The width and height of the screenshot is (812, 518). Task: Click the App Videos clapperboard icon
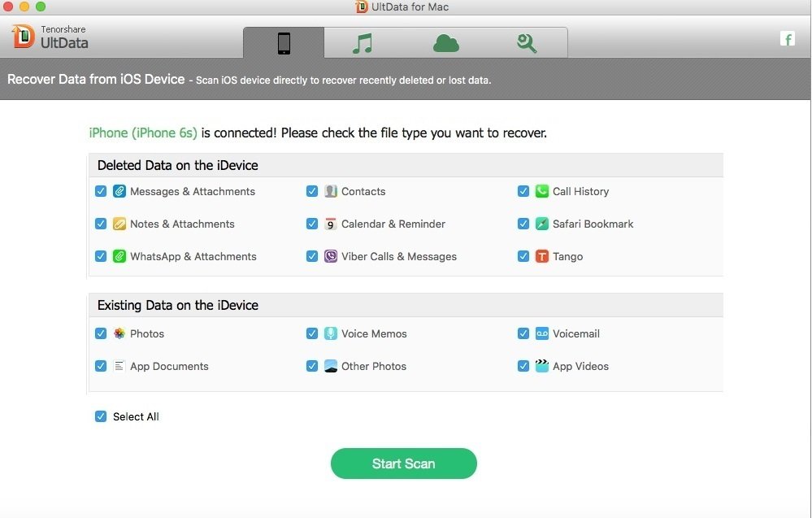pyautogui.click(x=541, y=366)
